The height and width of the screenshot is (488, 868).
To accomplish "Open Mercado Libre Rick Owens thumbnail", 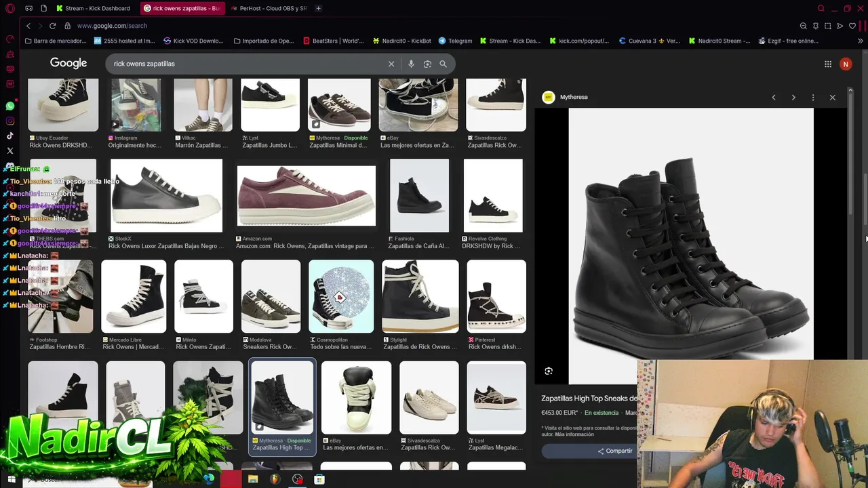I will click(x=134, y=296).
